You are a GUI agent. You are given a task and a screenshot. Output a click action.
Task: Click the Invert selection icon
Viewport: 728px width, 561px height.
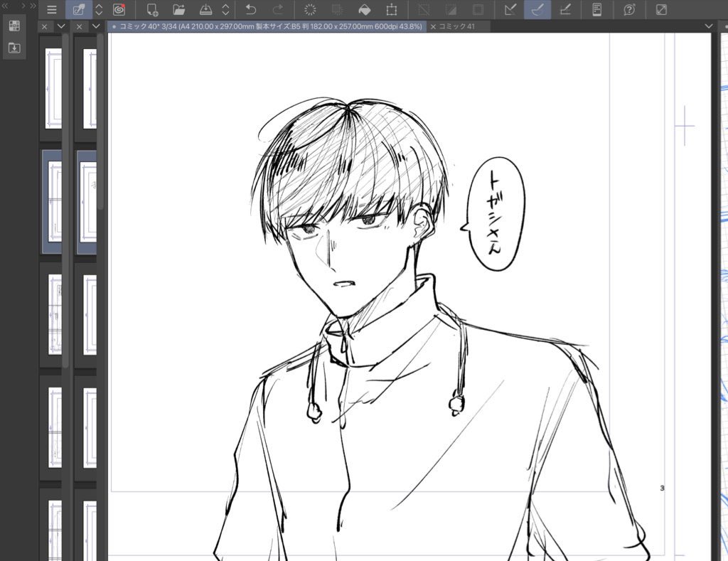(451, 10)
